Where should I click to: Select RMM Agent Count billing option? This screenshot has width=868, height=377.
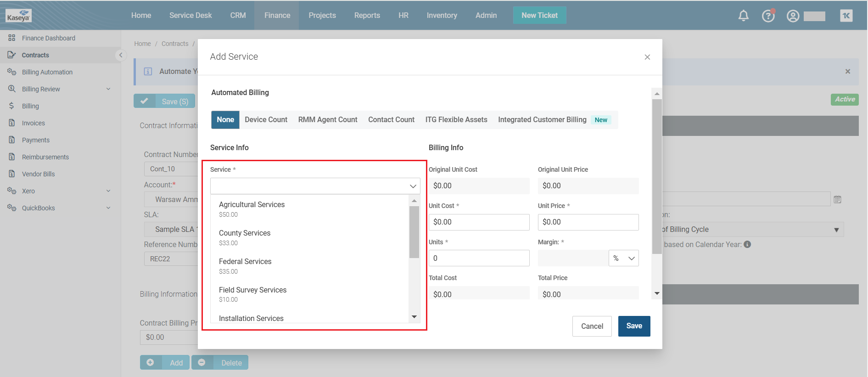327,120
